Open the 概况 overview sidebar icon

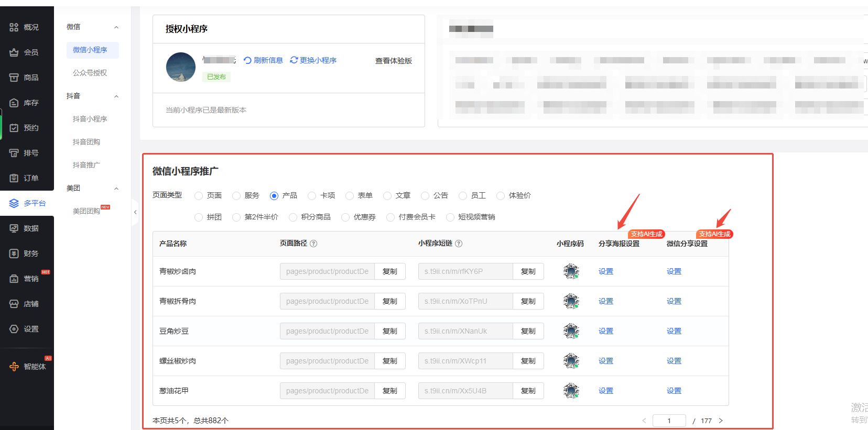click(x=14, y=27)
